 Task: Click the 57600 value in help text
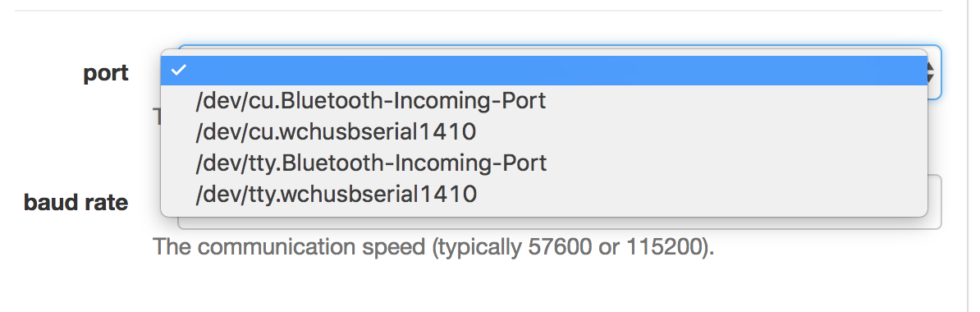(x=560, y=248)
